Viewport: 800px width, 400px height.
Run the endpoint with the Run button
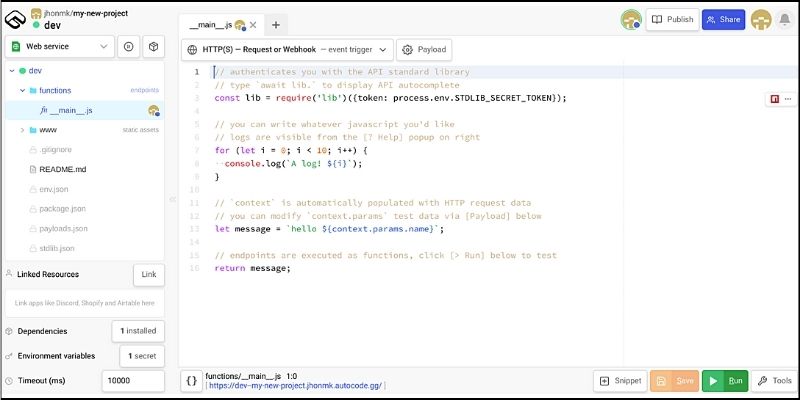click(x=725, y=381)
